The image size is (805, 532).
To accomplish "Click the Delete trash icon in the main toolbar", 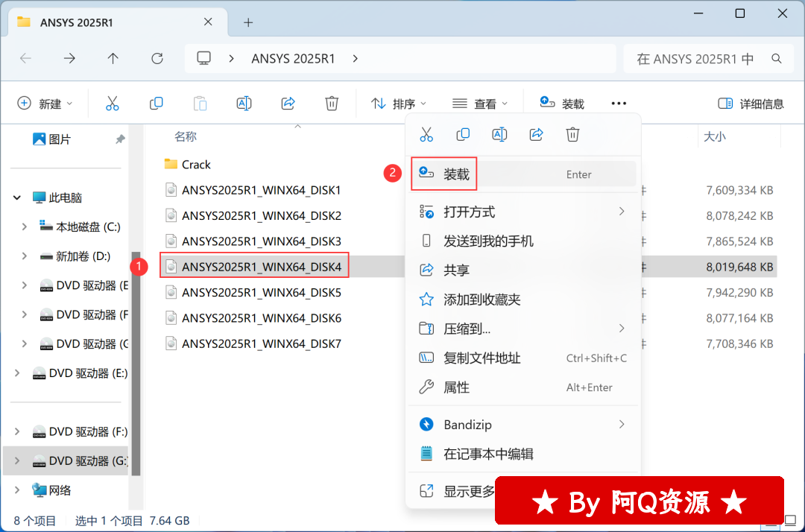I will point(332,104).
